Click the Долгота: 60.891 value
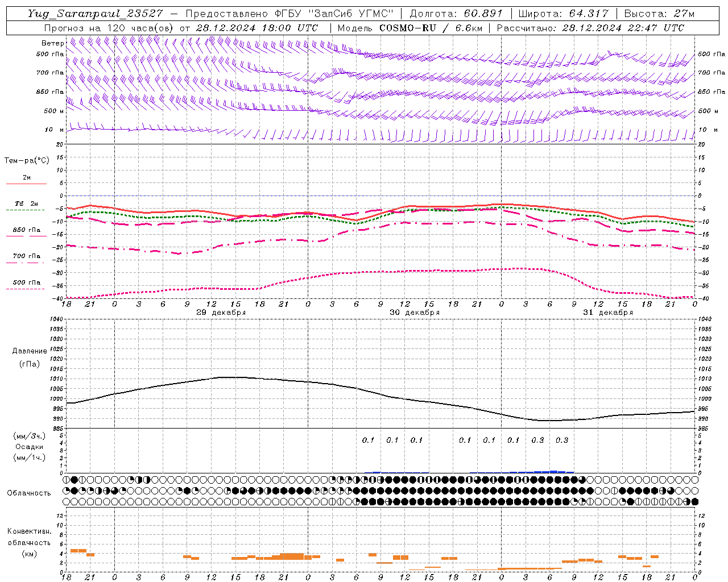 click(x=456, y=13)
